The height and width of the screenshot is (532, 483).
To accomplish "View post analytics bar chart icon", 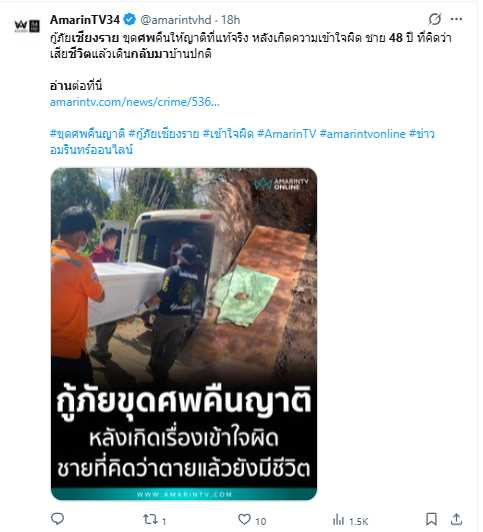I will (339, 519).
